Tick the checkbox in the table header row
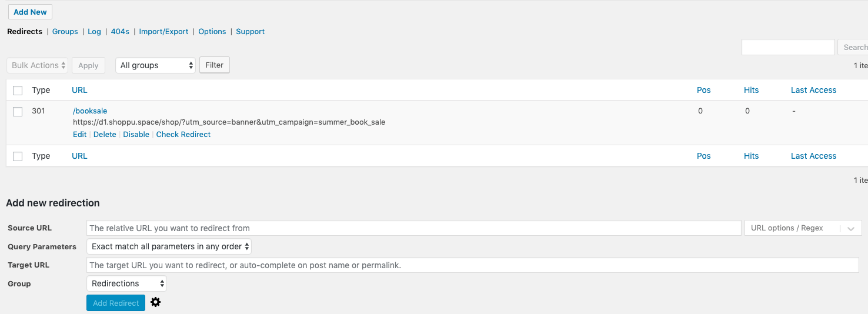 coord(18,91)
